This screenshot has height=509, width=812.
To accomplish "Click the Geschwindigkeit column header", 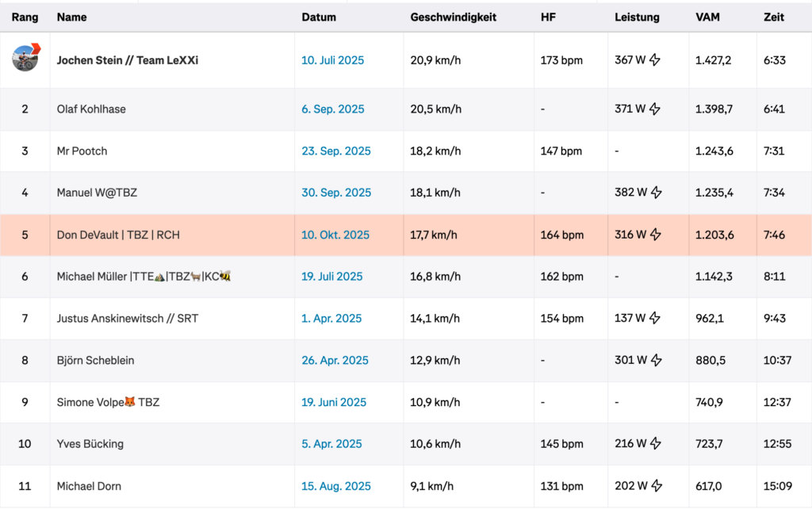I will point(453,17).
